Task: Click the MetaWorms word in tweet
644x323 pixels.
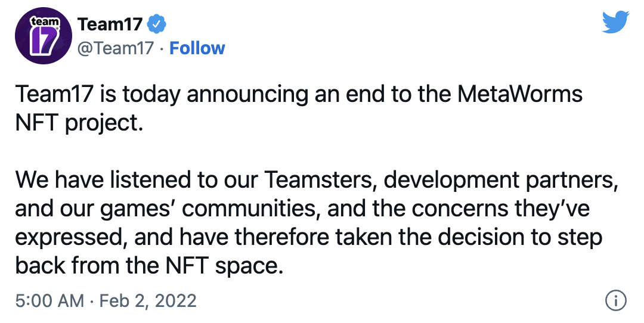Action: point(519,94)
